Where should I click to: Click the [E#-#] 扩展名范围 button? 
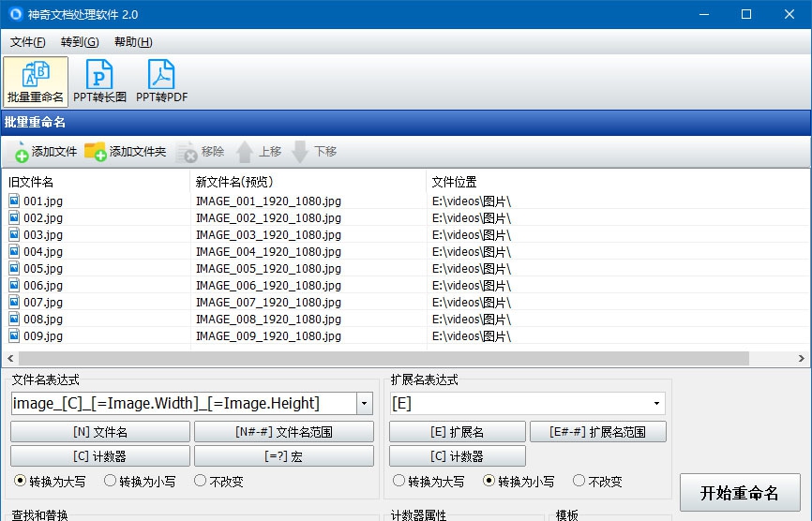point(598,431)
